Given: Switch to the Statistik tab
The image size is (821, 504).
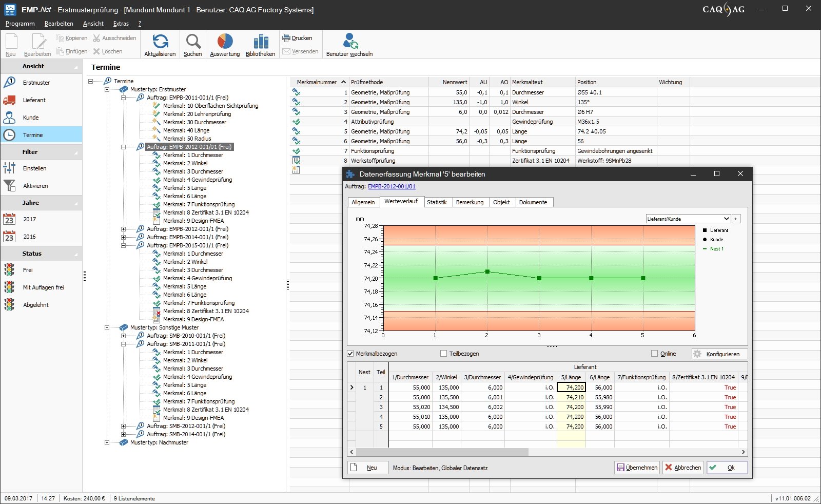Looking at the screenshot, I should point(437,202).
